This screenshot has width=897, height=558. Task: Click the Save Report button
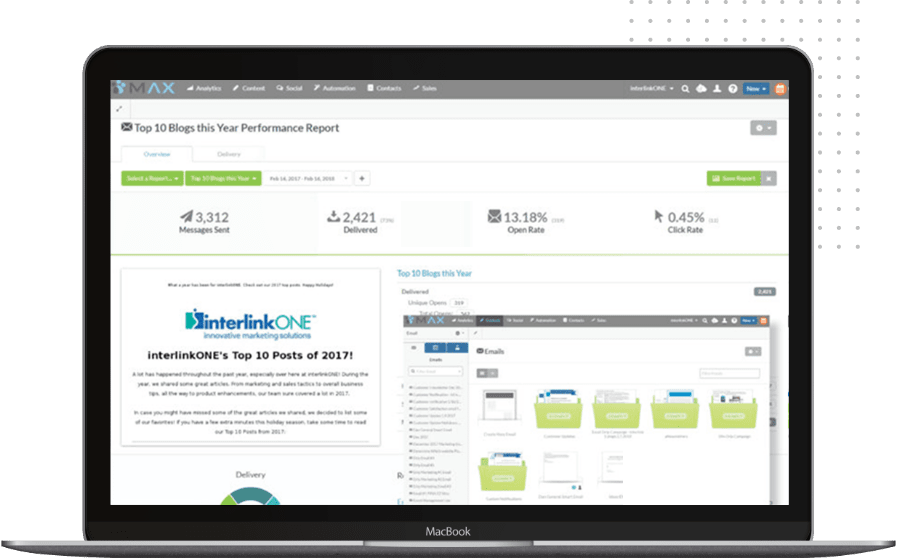pyautogui.click(x=734, y=179)
